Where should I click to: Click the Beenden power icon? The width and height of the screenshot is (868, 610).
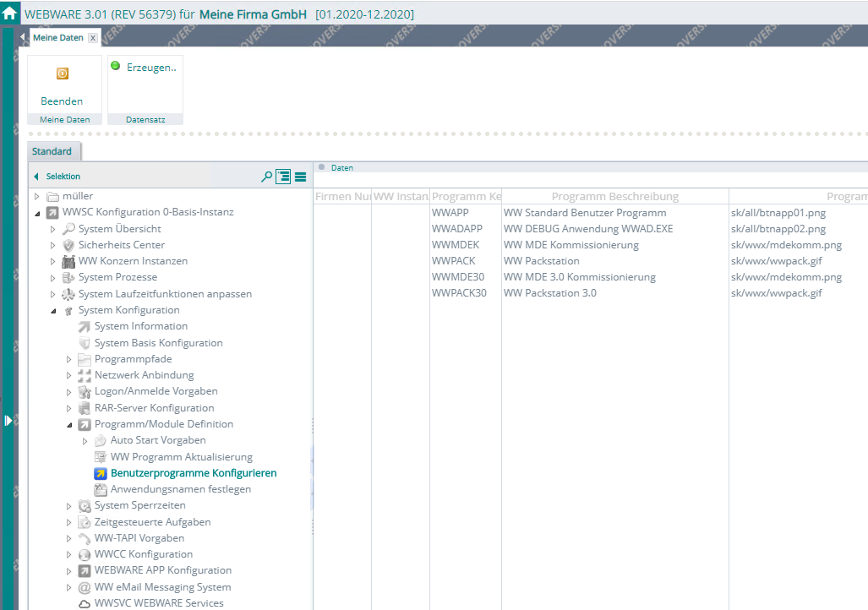tap(62, 74)
